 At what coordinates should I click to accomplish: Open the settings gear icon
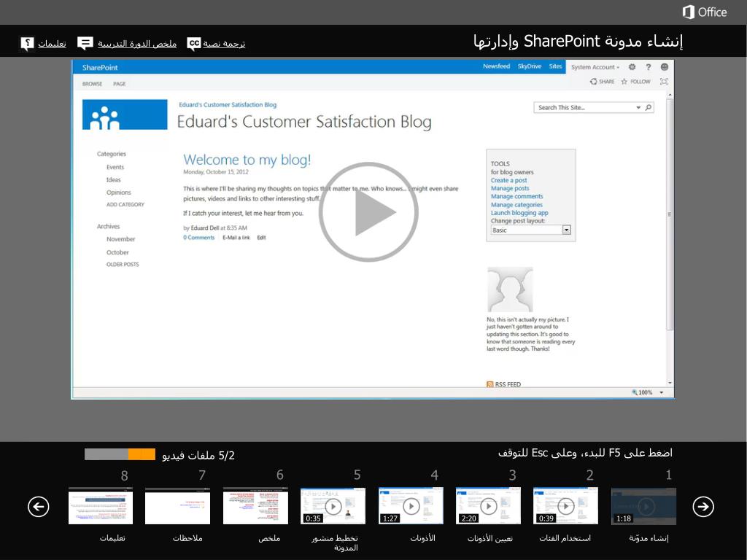[632, 67]
